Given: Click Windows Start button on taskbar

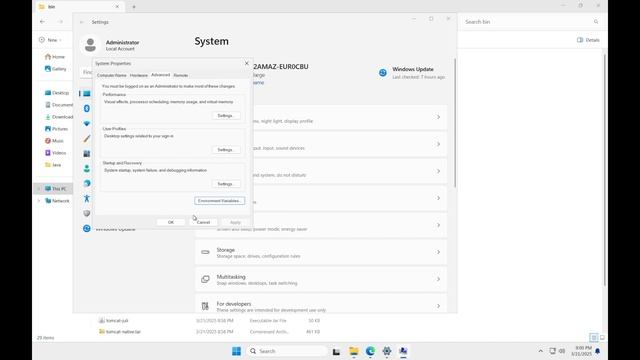Looking at the screenshot, I should pos(236,351).
